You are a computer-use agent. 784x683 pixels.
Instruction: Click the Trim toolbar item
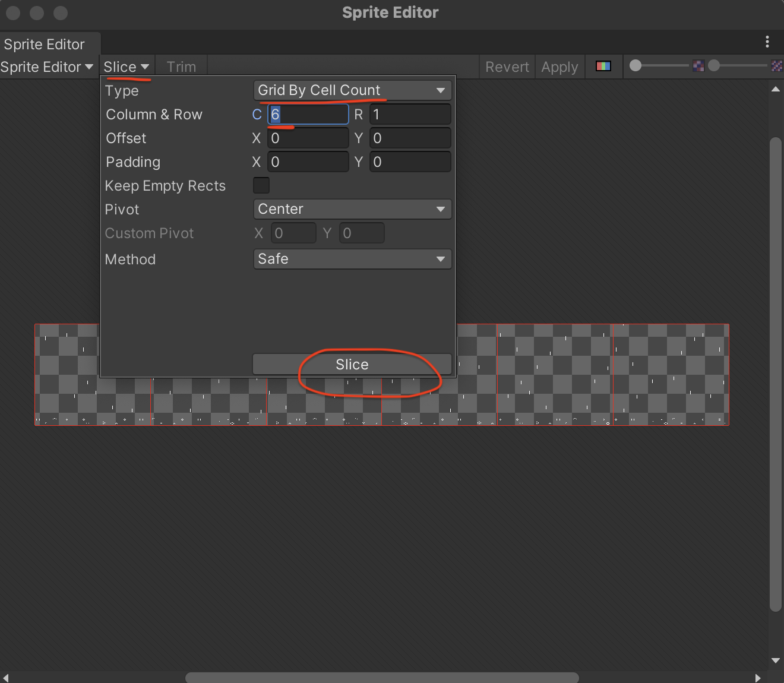181,67
